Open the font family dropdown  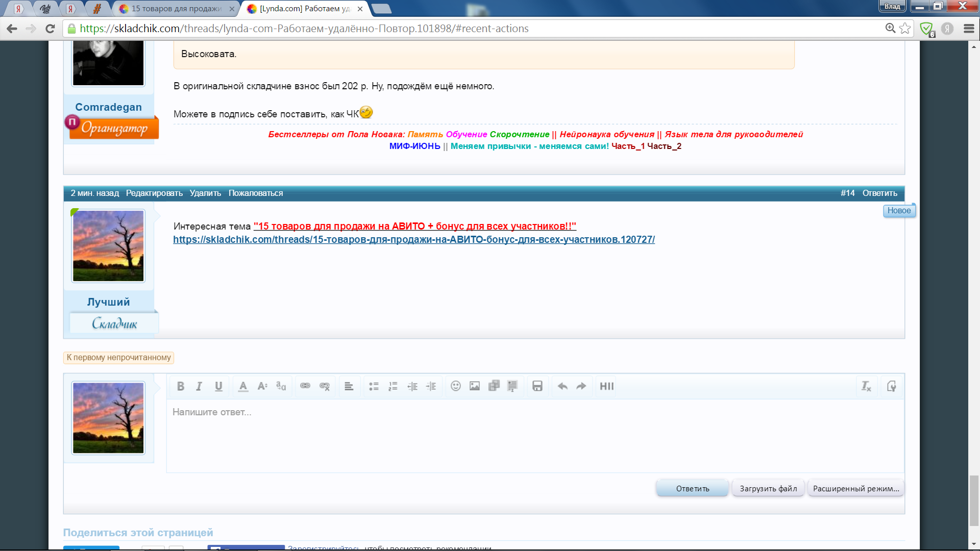[281, 386]
